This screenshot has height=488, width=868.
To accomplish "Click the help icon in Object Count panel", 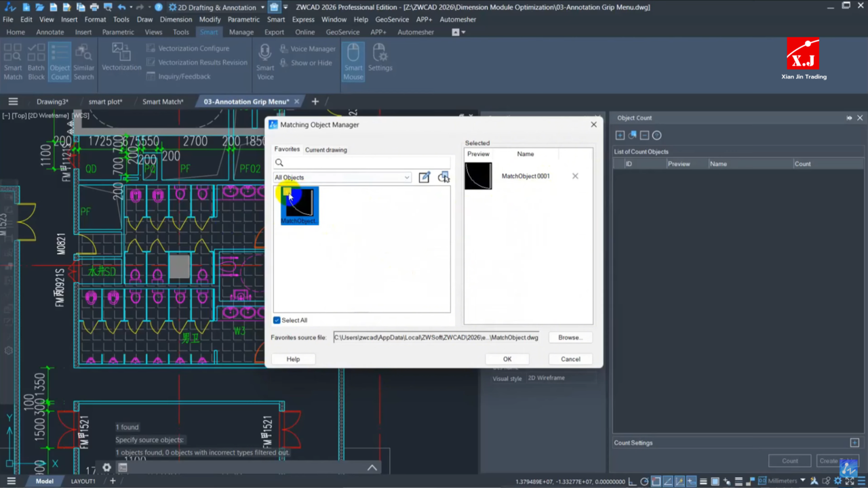I will (x=656, y=136).
